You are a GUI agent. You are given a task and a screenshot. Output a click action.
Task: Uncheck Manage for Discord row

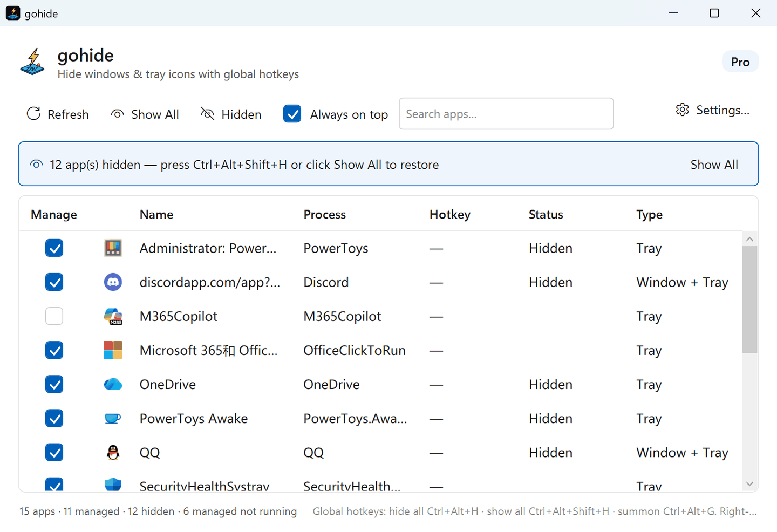[x=54, y=282]
